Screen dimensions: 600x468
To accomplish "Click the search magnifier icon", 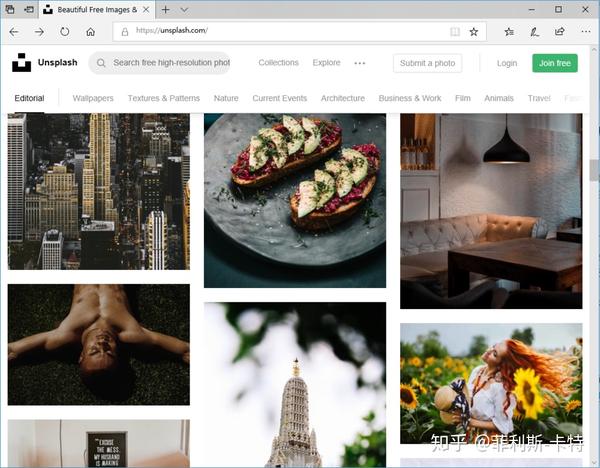I will [101, 63].
